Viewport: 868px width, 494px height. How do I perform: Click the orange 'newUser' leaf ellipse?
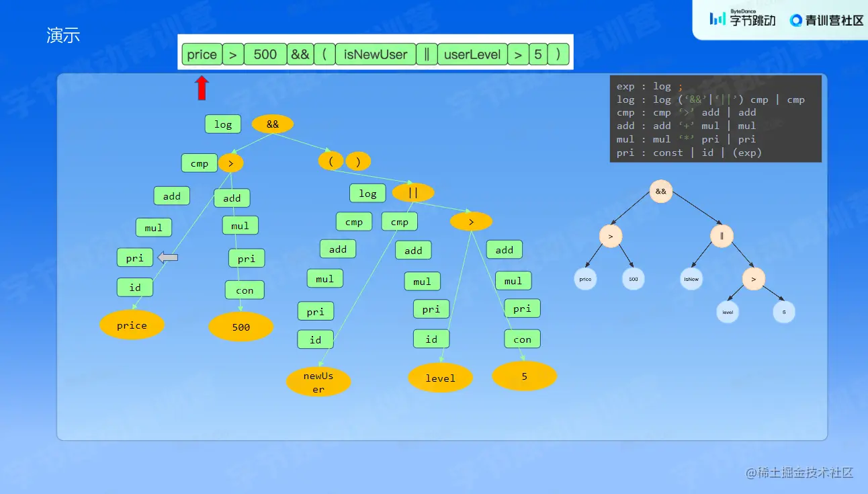[x=318, y=382]
